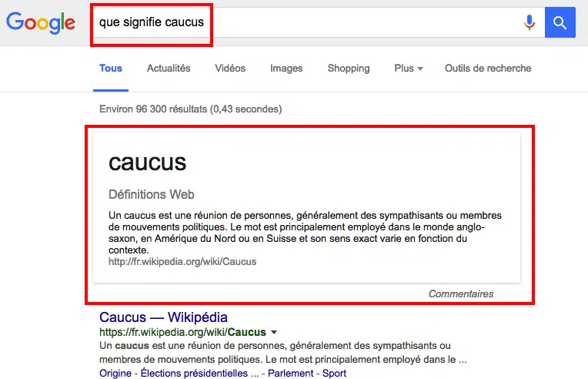
Task: Click the Sport sitelink
Action: tap(335, 374)
